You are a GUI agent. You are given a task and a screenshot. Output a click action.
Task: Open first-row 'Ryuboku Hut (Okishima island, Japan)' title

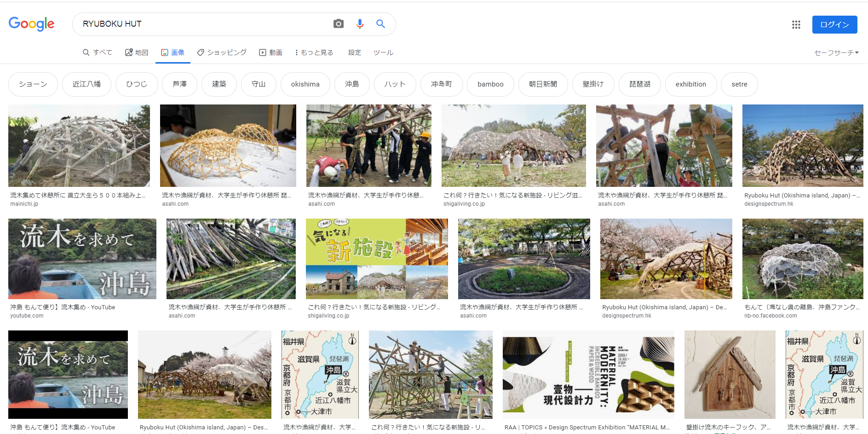pos(802,195)
